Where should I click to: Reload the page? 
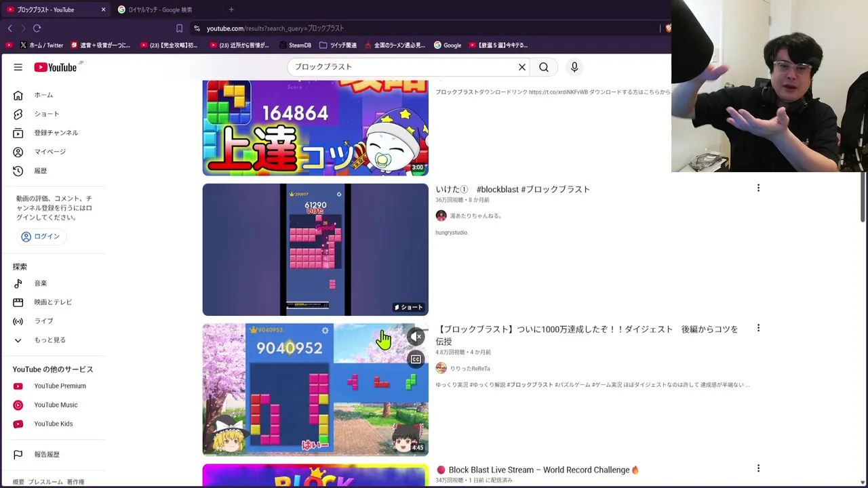pyautogui.click(x=37, y=28)
